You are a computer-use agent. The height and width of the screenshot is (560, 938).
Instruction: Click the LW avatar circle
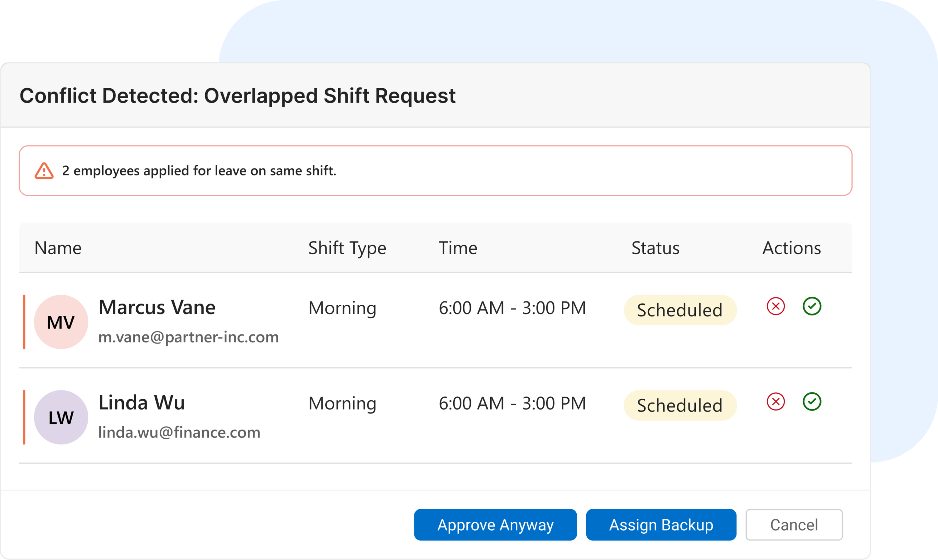tap(61, 418)
